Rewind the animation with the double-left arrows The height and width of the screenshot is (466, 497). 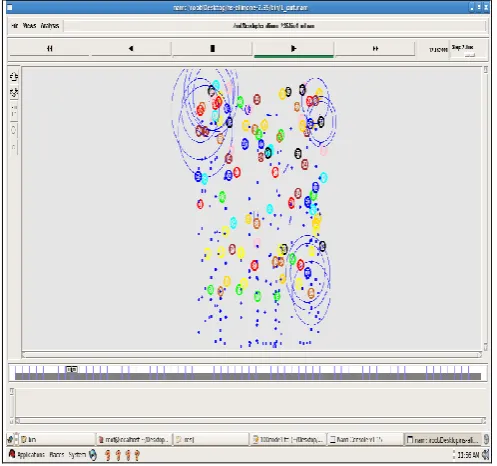(x=50, y=49)
